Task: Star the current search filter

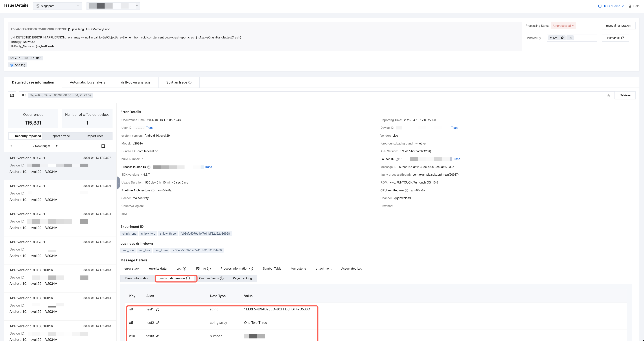Action: point(608,95)
